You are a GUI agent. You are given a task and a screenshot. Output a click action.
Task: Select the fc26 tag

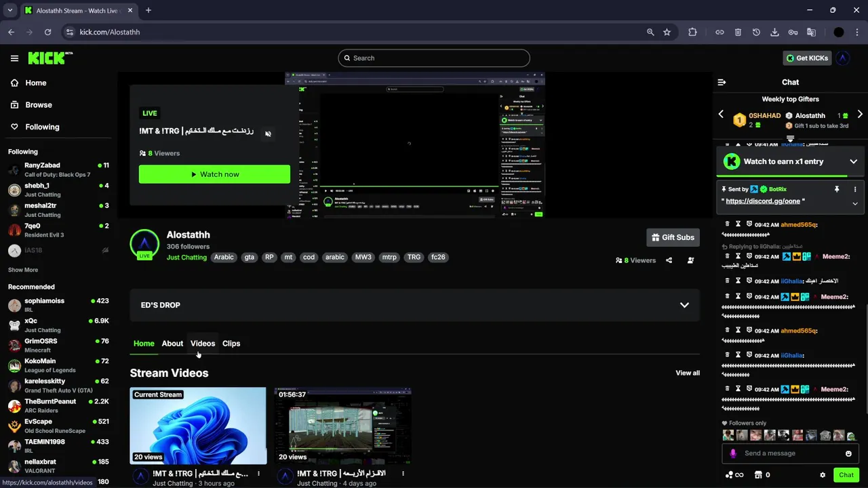point(438,258)
